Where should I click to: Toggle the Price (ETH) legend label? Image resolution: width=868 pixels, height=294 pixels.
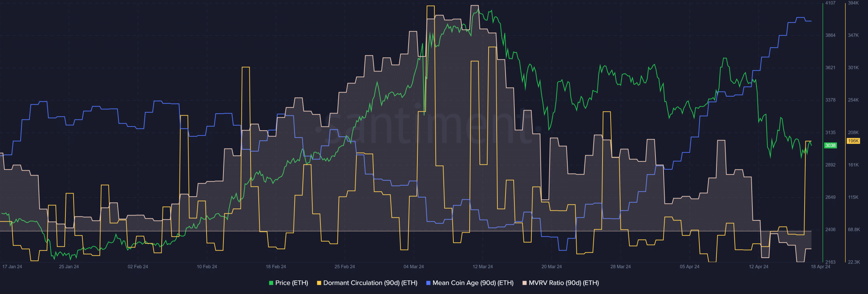(x=292, y=283)
